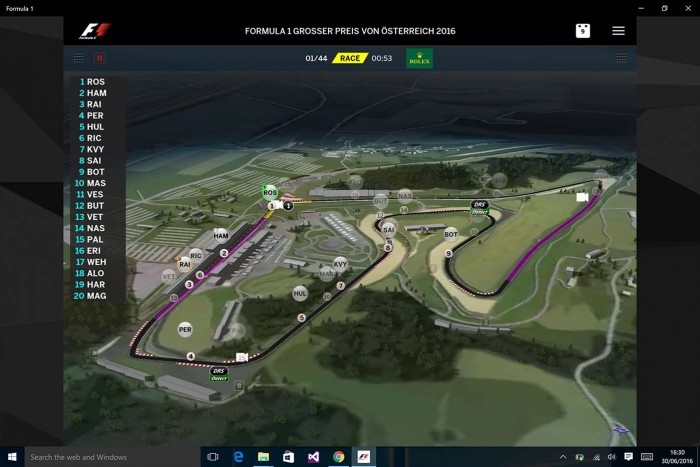
Task: Open Google Chrome from the taskbar
Action: coord(338,457)
